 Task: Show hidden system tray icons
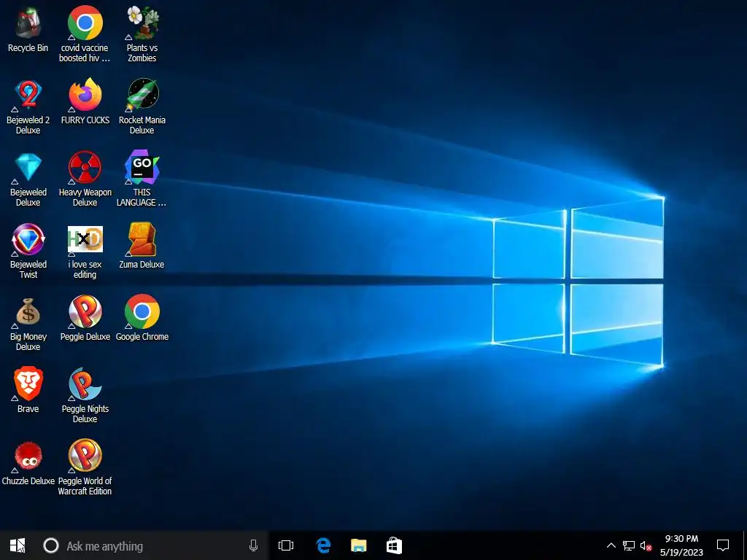611,545
